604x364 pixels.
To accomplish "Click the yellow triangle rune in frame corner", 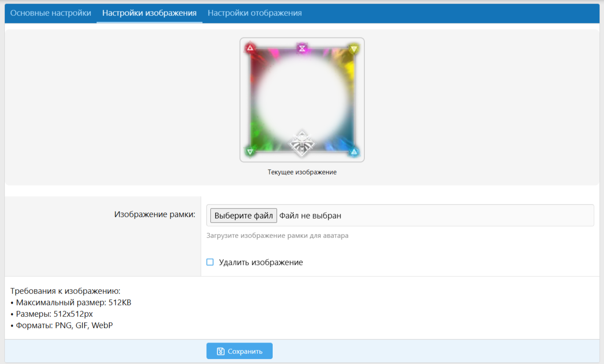I will [353, 49].
